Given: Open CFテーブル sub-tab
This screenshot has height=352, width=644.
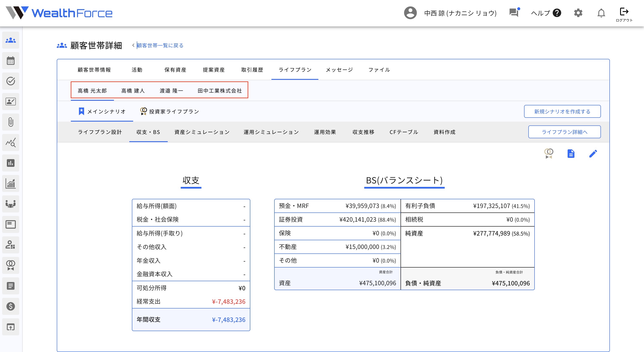Looking at the screenshot, I should tap(404, 132).
